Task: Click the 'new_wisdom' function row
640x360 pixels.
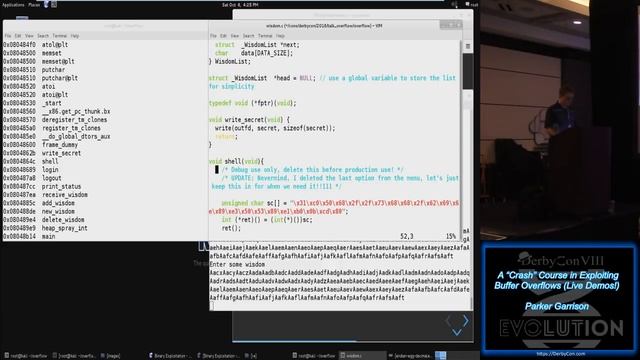Action: click(39, 211)
